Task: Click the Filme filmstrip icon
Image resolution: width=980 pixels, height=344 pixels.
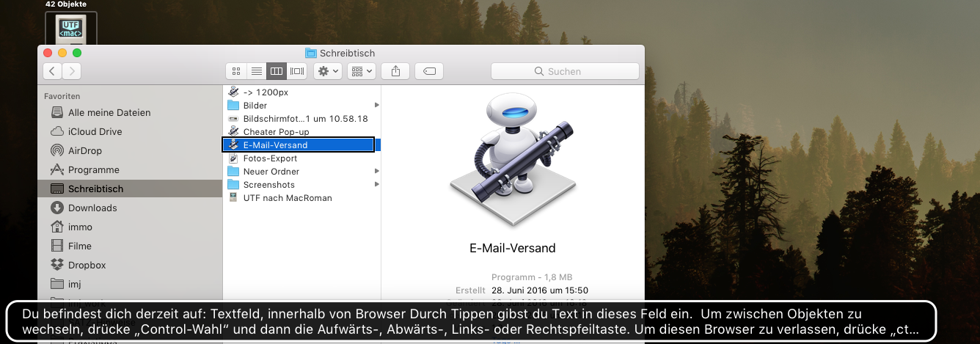Action: tap(57, 246)
